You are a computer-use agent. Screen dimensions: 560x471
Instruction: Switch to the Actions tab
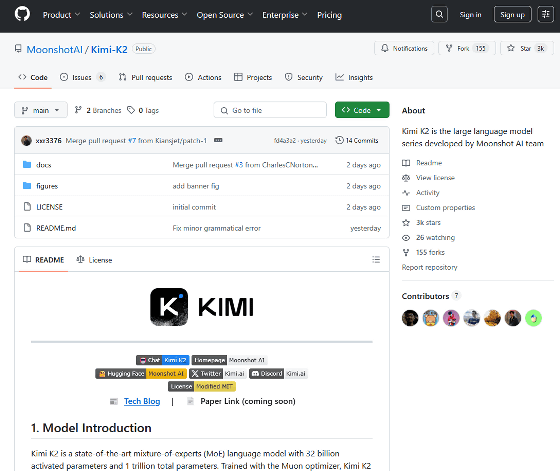(x=203, y=77)
